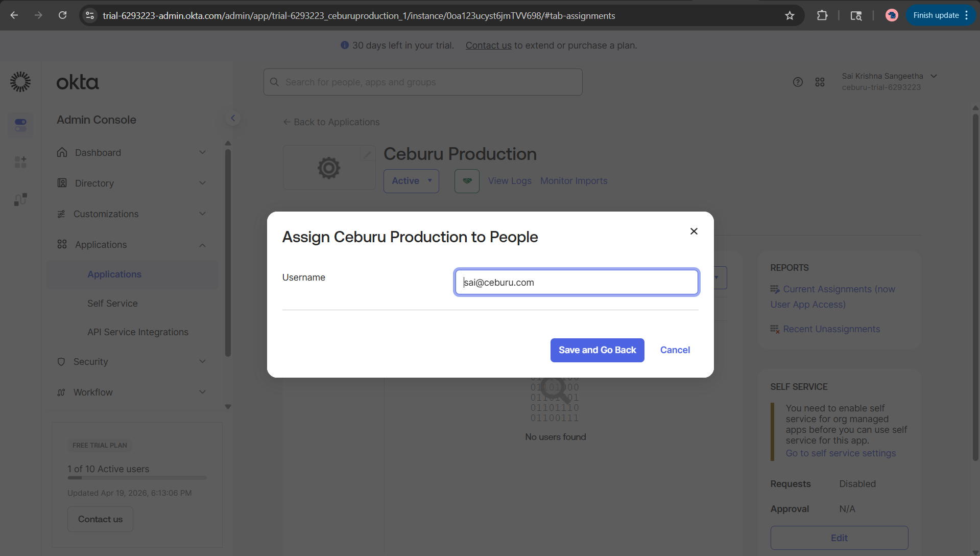Open site information icon in address bar

click(x=90, y=15)
